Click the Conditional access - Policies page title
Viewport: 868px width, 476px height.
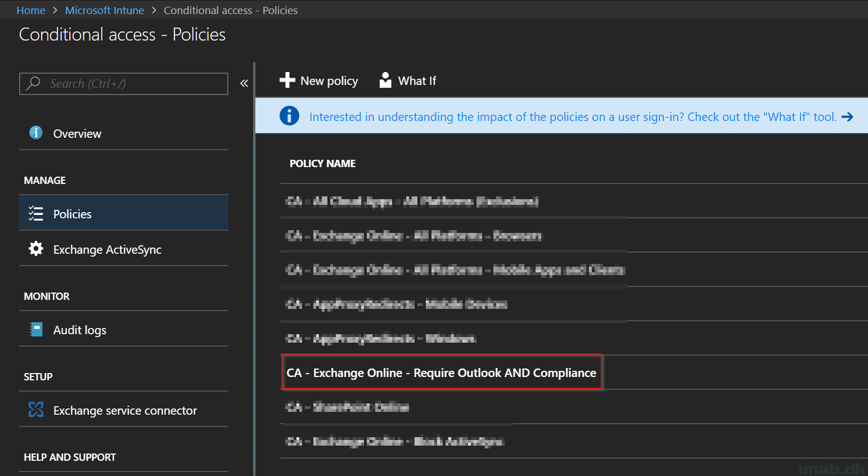[x=122, y=35]
